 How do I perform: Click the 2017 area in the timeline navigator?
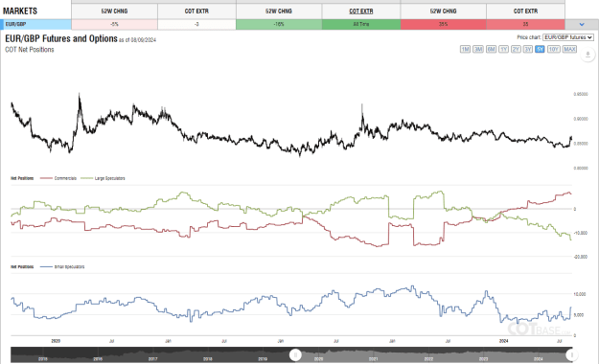click(x=152, y=358)
